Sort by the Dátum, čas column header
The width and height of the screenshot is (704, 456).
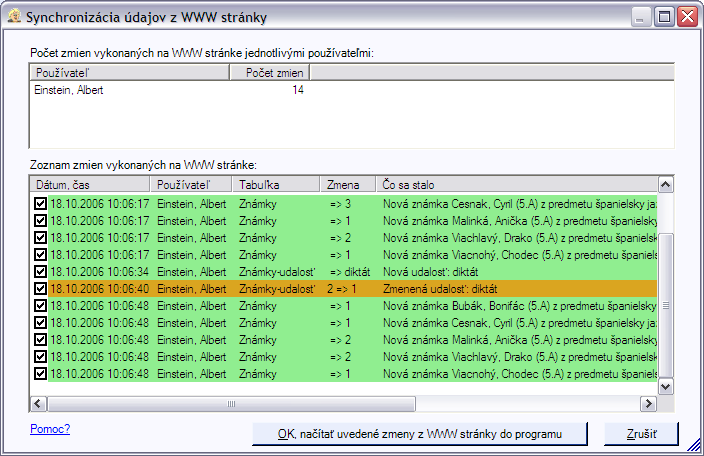click(x=90, y=184)
